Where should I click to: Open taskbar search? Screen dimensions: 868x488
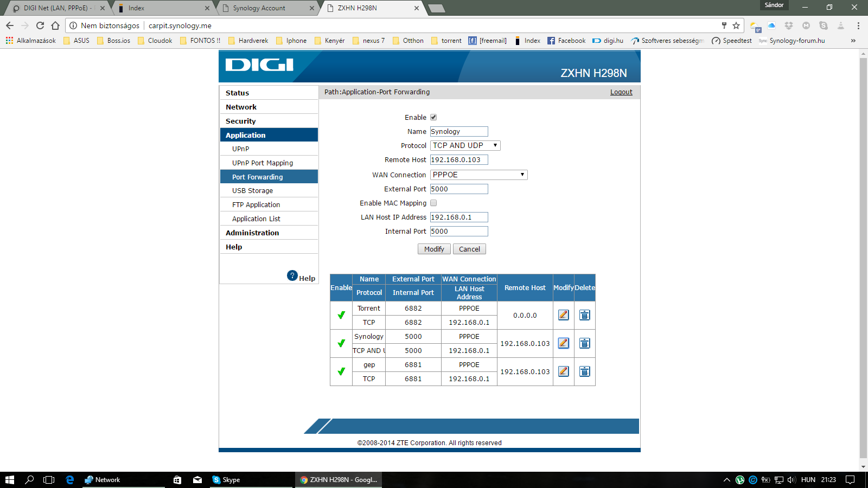pyautogui.click(x=29, y=480)
